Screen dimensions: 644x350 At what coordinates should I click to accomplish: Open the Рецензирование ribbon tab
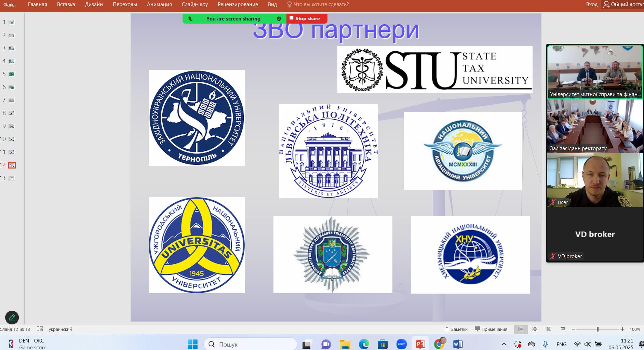pyautogui.click(x=238, y=4)
